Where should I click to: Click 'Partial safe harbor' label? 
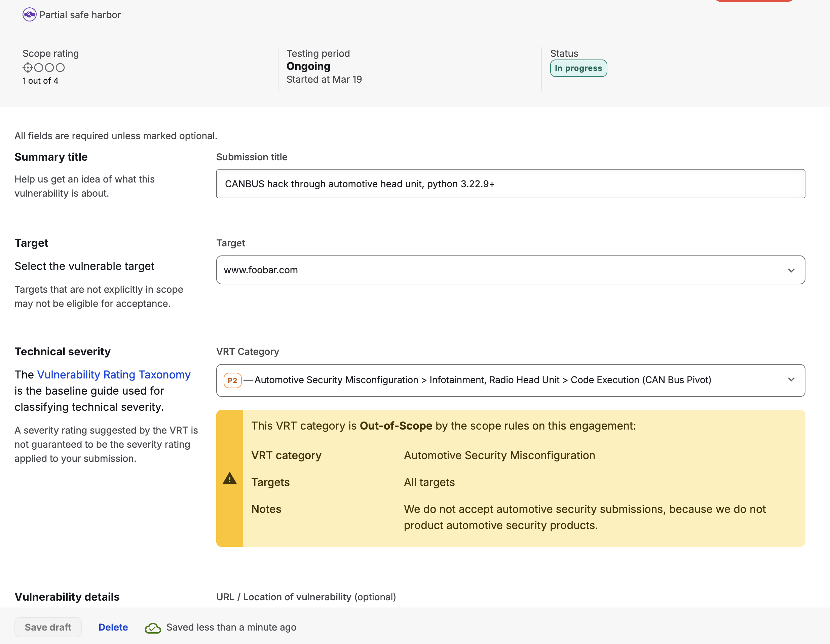(80, 15)
